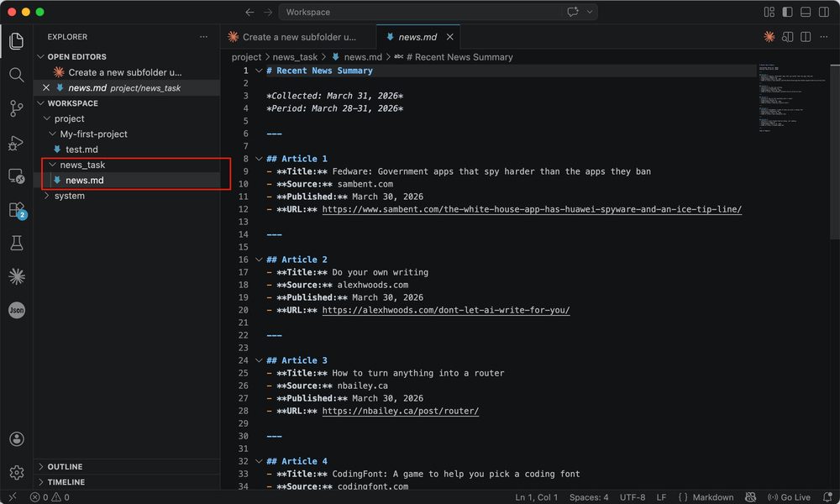Toggle the Primary Side Bar visibility

tap(787, 12)
